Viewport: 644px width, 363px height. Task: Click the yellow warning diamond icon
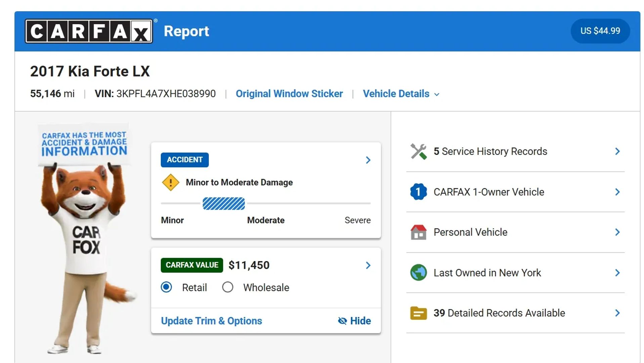pos(171,183)
